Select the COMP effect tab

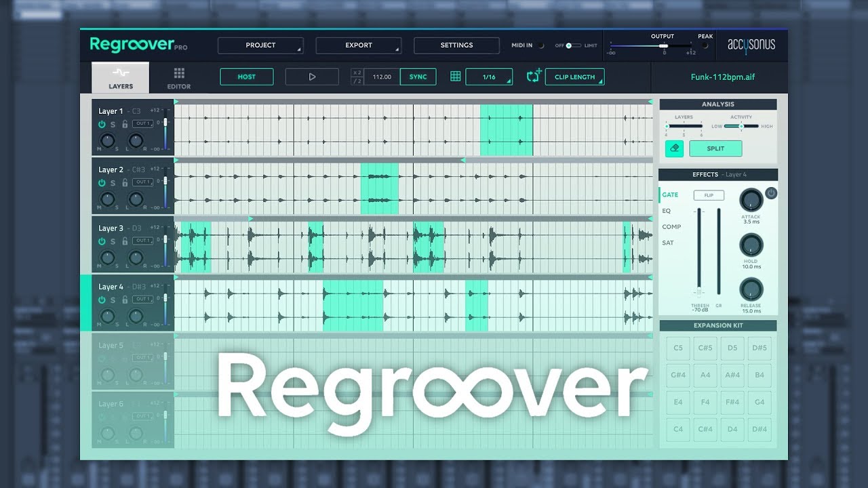click(x=671, y=227)
